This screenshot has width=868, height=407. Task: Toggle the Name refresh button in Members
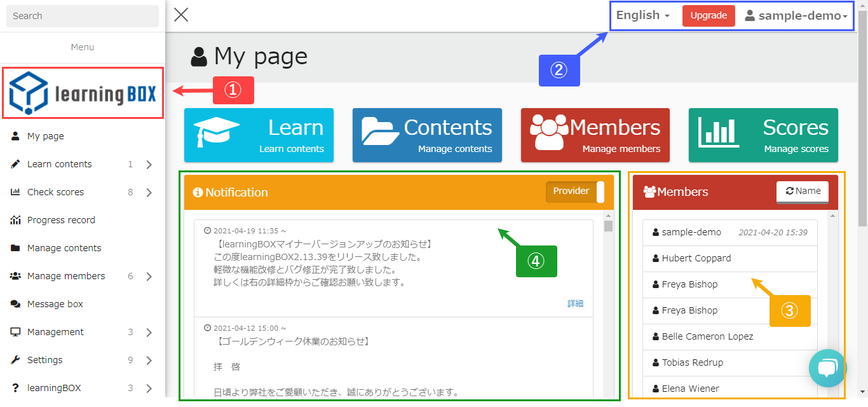(802, 191)
